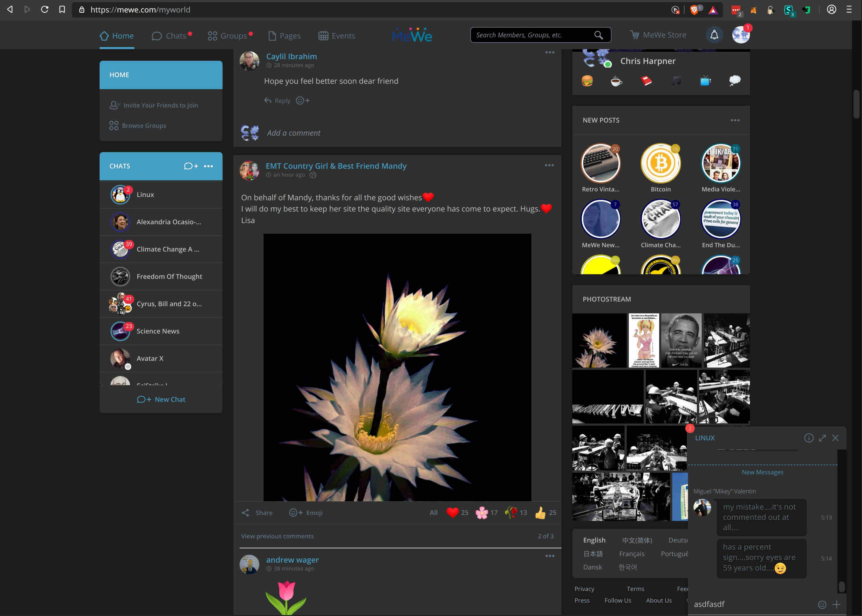862x616 pixels.
Task: Open the info icon in the LINUX chat window
Action: 809,438
